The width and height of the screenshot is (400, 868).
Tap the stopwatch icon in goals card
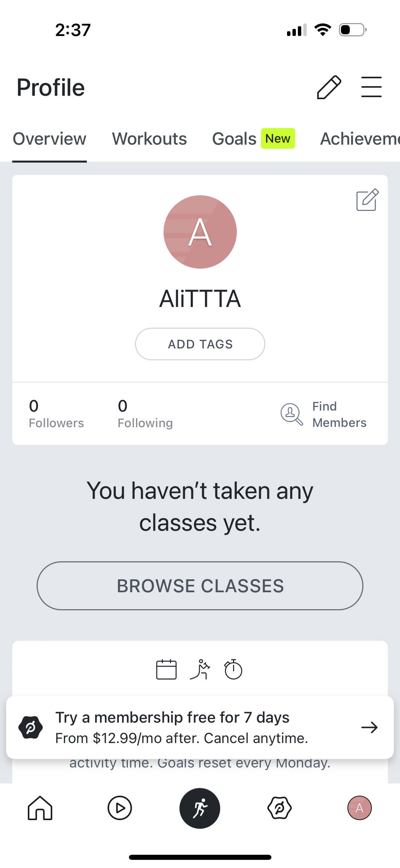(x=233, y=669)
